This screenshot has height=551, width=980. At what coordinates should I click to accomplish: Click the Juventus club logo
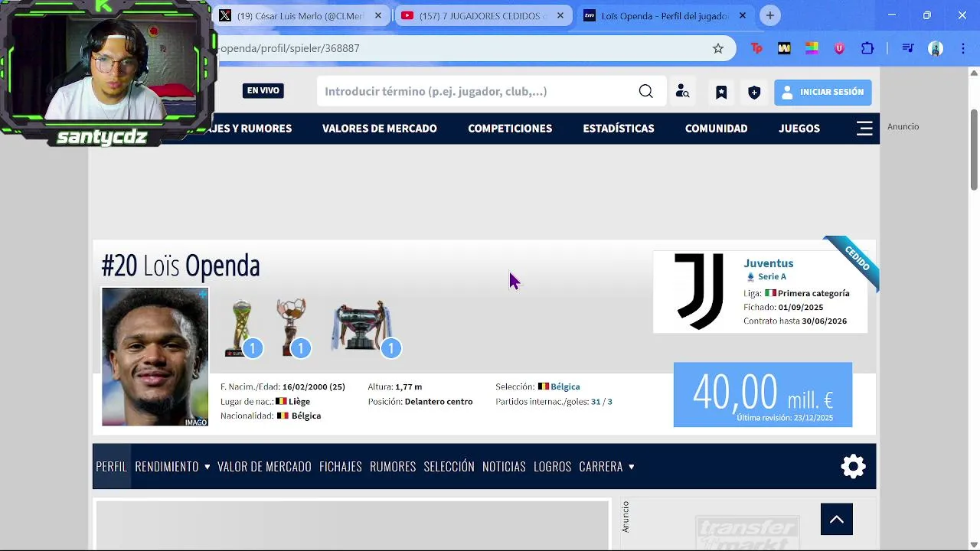tap(699, 292)
